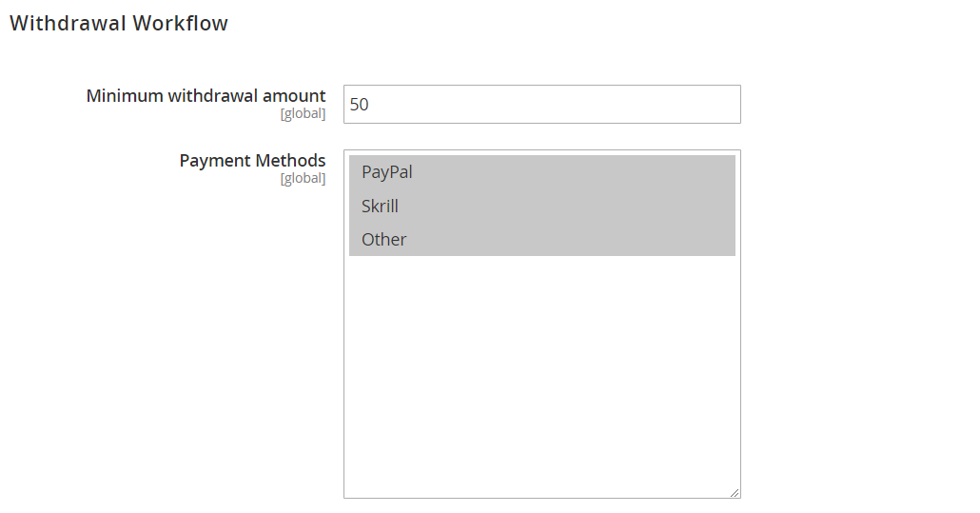Click the resize handle of Payment Methods box
The height and width of the screenshot is (513, 980).
735,492
